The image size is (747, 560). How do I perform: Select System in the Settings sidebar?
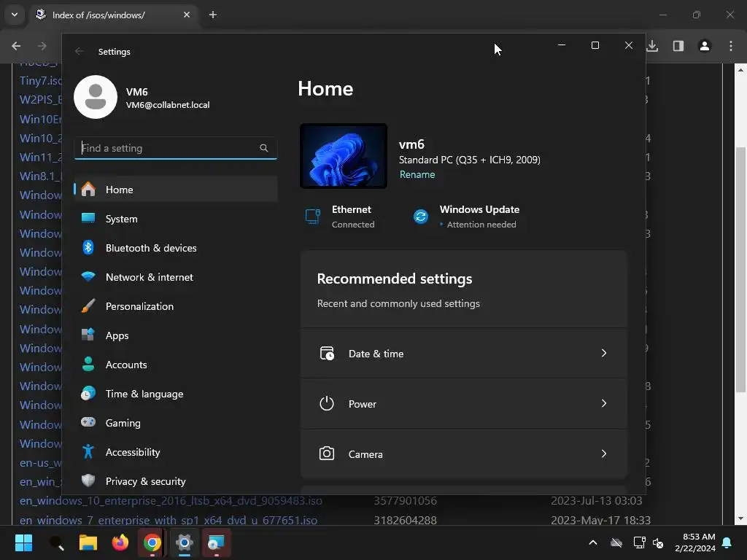pyautogui.click(x=176, y=219)
